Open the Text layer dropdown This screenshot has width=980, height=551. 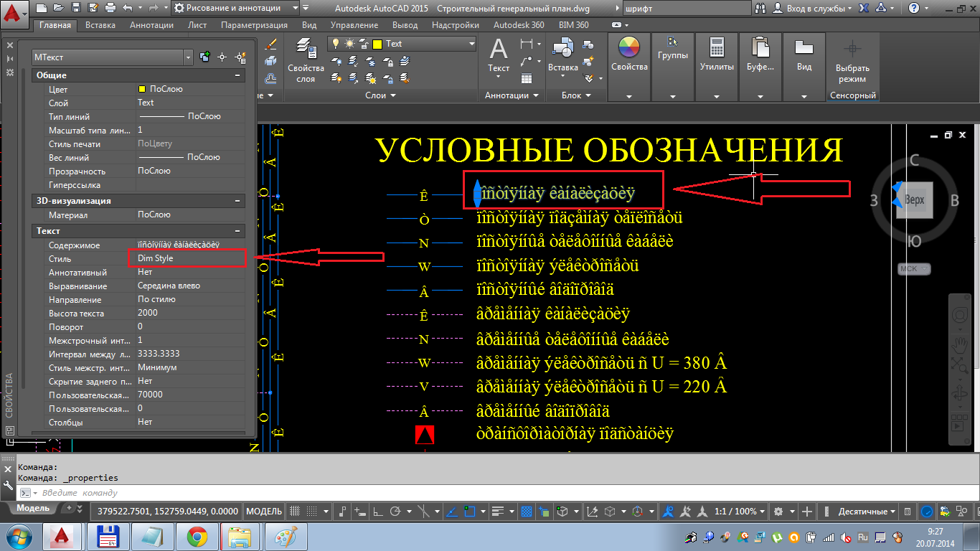pyautogui.click(x=471, y=44)
